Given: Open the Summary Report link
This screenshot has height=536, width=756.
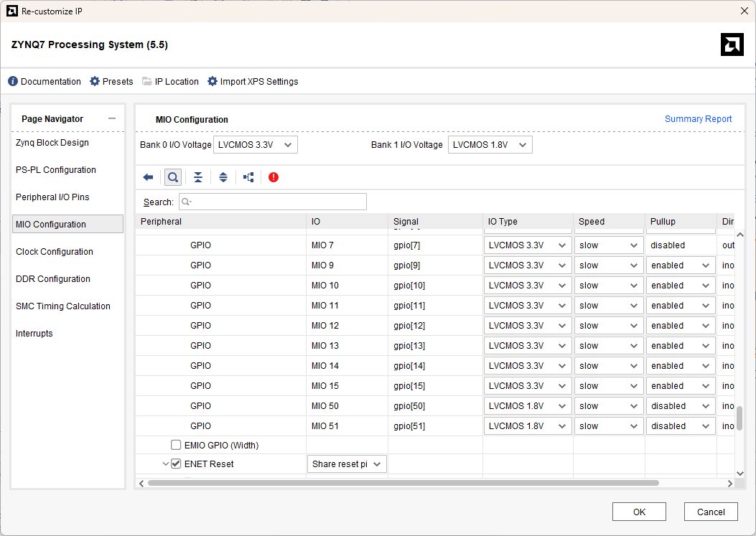Looking at the screenshot, I should (698, 119).
